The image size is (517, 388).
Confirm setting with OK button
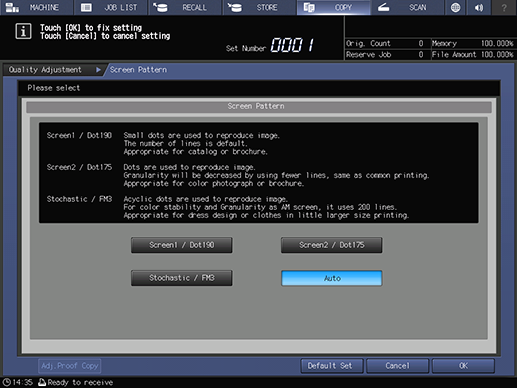463,366
